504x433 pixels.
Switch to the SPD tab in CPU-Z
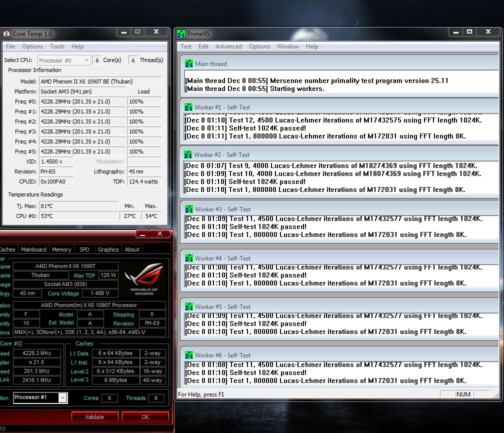[84, 249]
